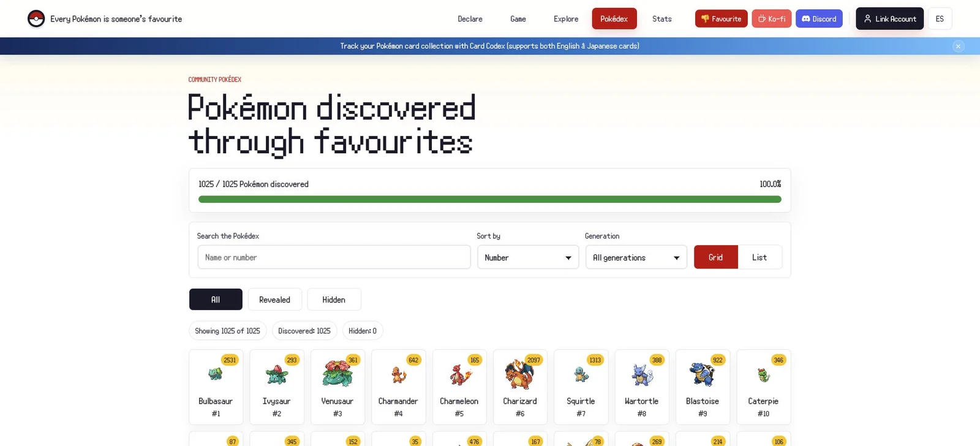980x446 pixels.
Task: Select the Wartortle sprite
Action: coord(642,374)
